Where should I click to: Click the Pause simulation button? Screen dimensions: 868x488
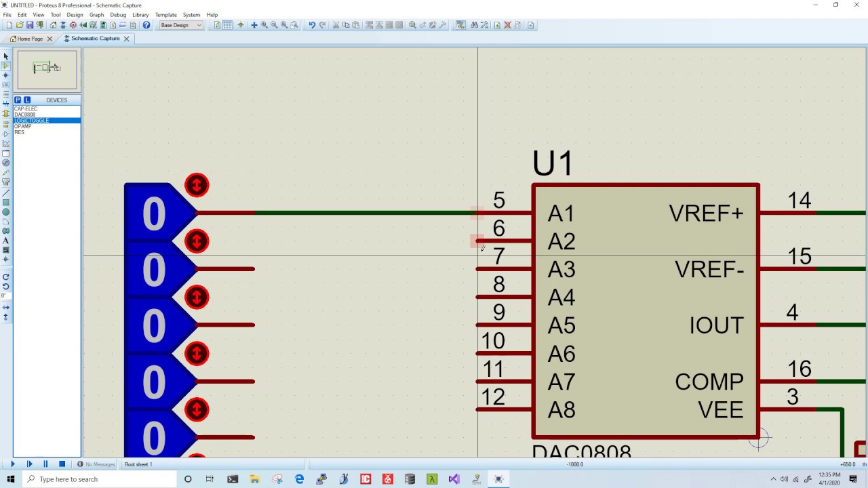pos(45,464)
